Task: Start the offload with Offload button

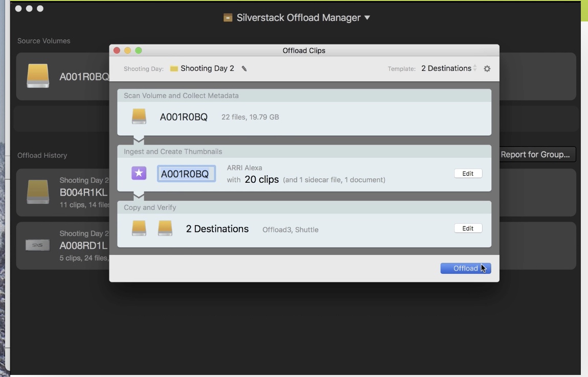Action: point(465,268)
